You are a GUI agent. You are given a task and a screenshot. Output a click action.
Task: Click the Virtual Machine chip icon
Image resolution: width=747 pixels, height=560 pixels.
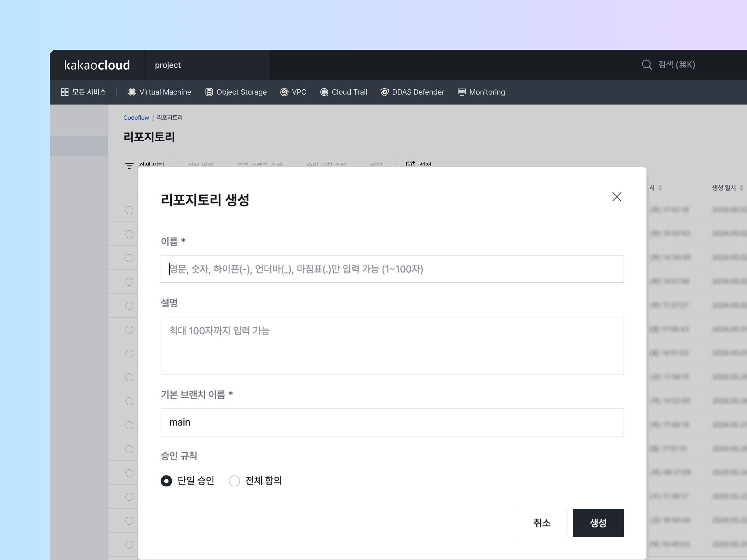pyautogui.click(x=132, y=92)
